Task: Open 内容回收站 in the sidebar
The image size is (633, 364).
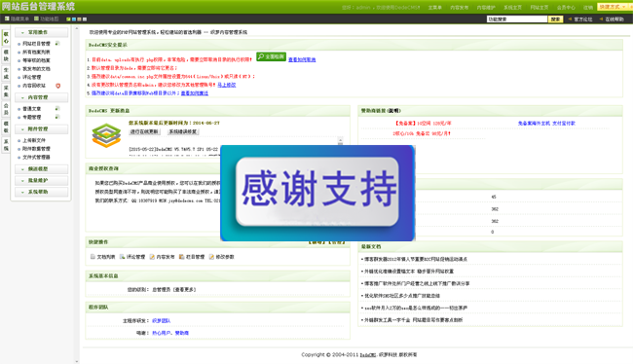Action: click(x=34, y=86)
